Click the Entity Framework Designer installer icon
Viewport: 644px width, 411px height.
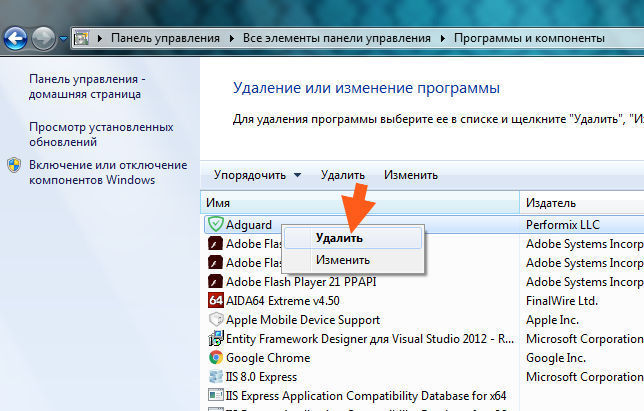[x=216, y=338]
